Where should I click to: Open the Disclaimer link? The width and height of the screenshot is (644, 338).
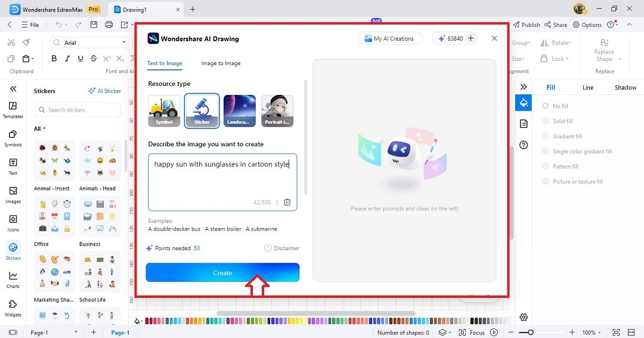[x=281, y=248]
